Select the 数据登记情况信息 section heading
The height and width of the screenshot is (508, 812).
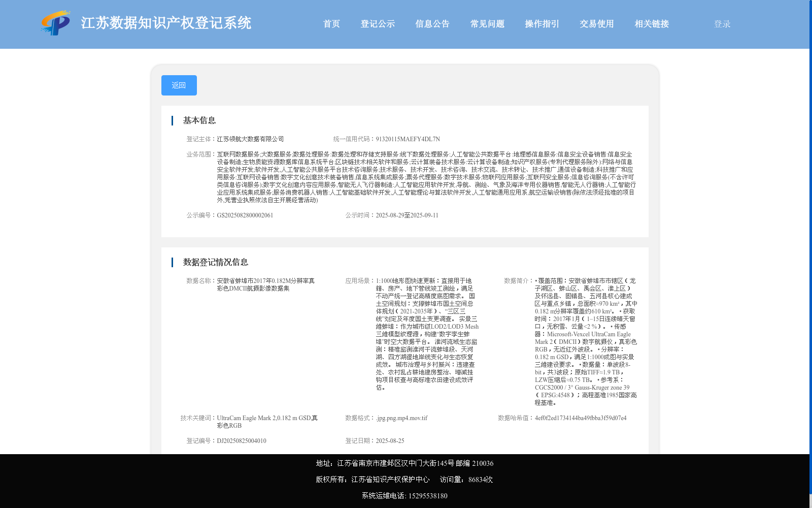pos(216,262)
